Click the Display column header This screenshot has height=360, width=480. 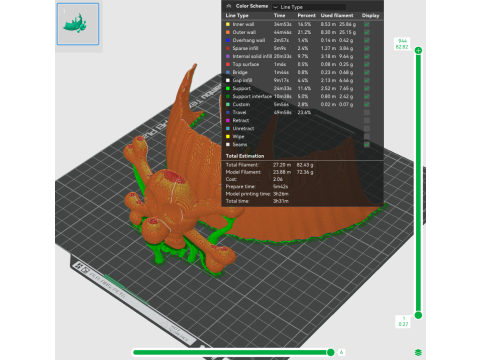(370, 16)
